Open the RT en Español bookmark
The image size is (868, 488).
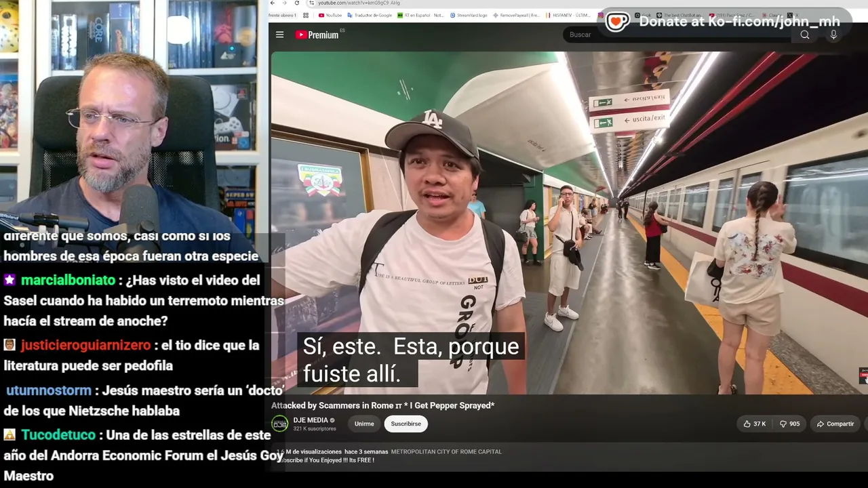click(420, 15)
